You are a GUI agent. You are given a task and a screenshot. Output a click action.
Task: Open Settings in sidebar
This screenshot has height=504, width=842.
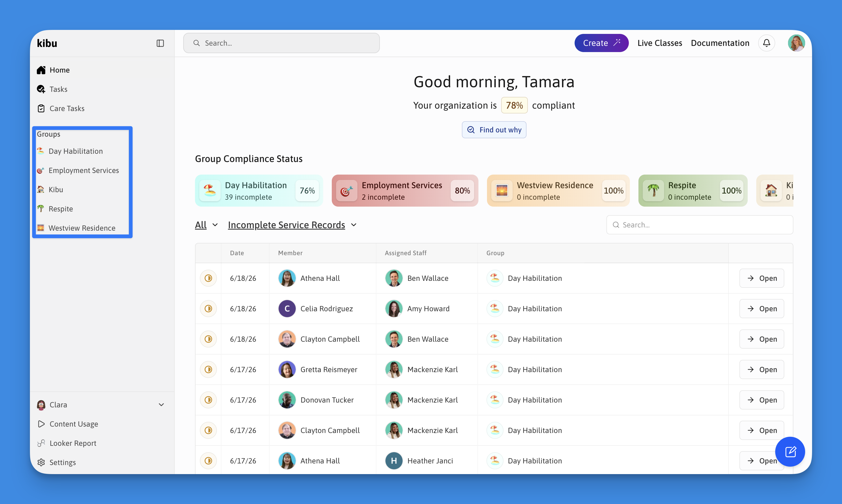point(56,462)
